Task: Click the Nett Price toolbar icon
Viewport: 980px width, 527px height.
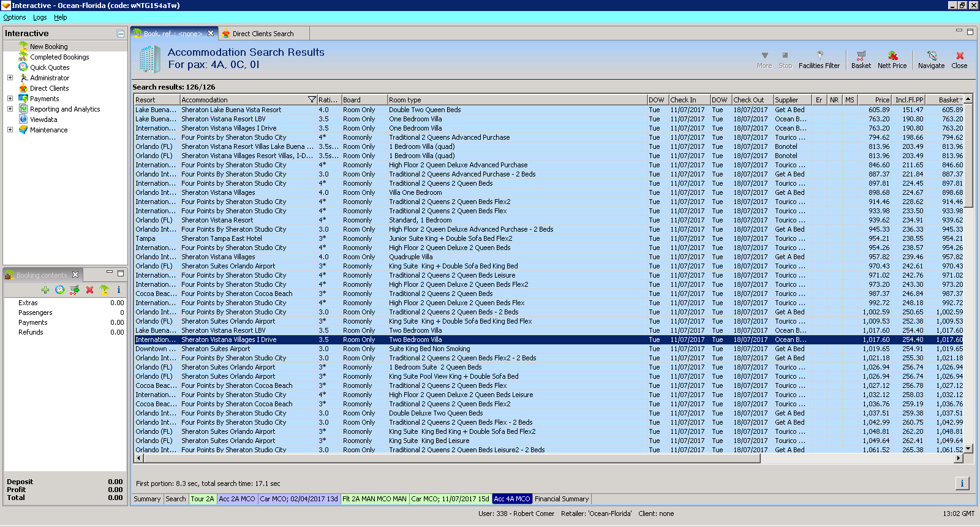Action: point(892,59)
